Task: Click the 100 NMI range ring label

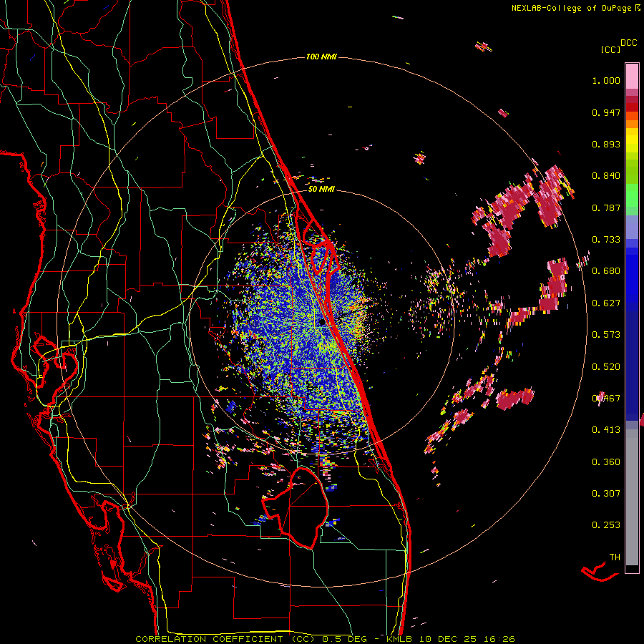Action: 321,57
